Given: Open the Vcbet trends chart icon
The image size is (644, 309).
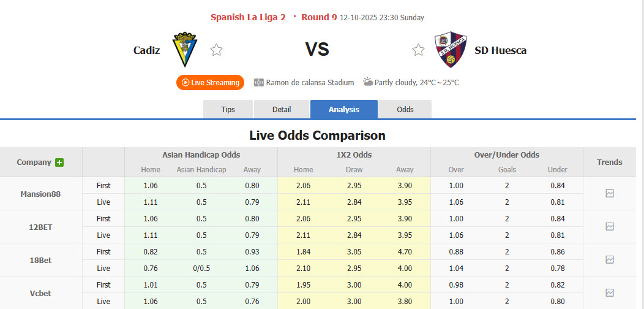Looking at the screenshot, I should point(609,292).
